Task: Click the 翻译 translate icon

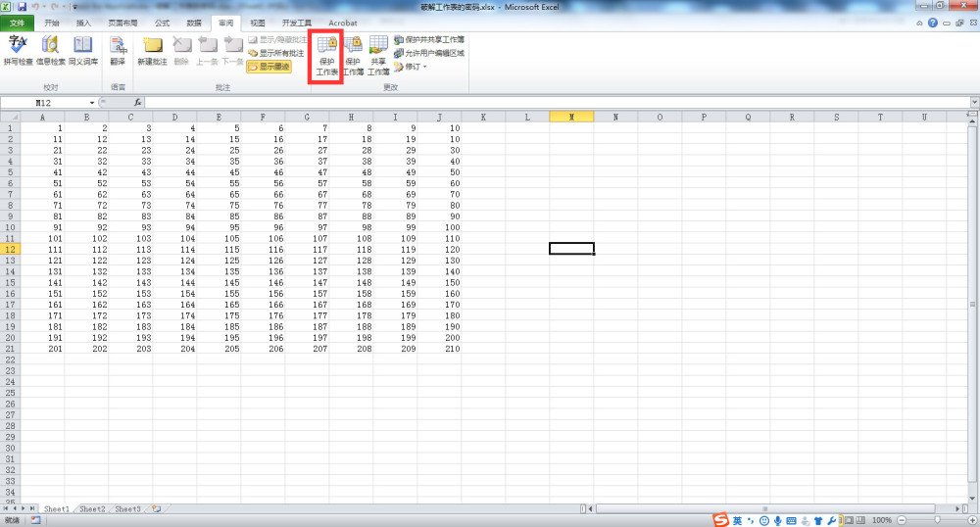Action: [x=118, y=45]
